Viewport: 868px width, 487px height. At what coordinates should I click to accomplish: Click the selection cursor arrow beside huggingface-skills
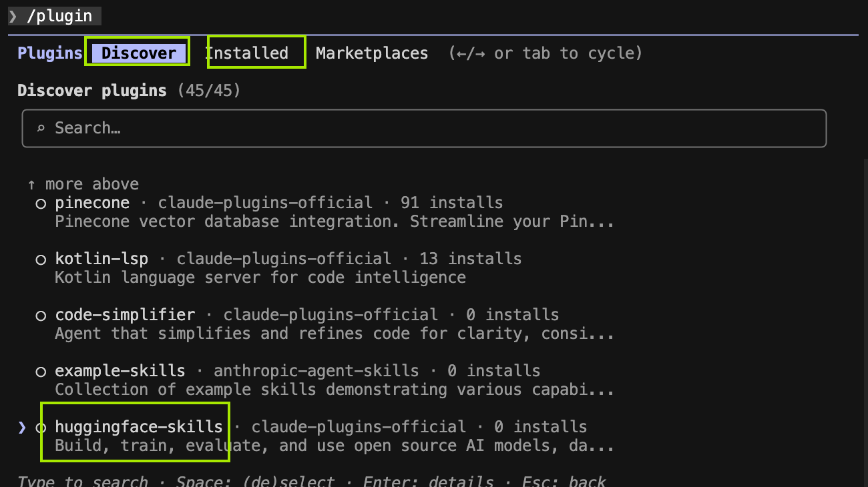[x=22, y=428]
